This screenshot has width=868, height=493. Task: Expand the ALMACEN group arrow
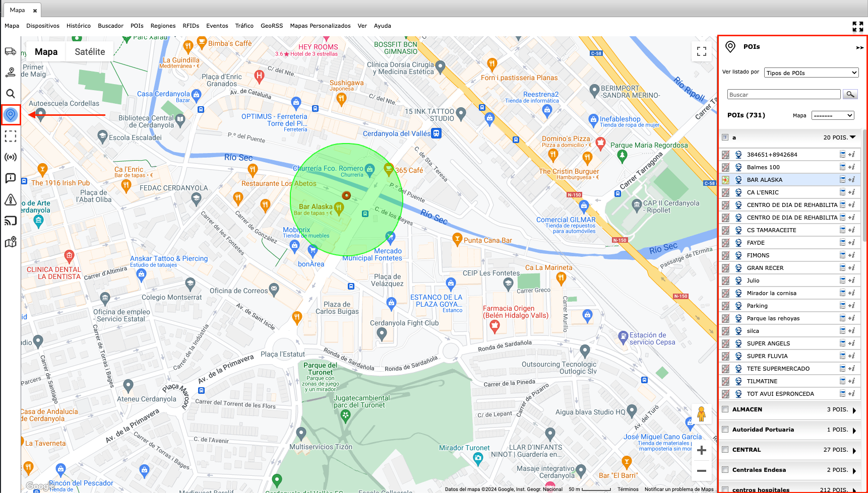[x=854, y=410]
